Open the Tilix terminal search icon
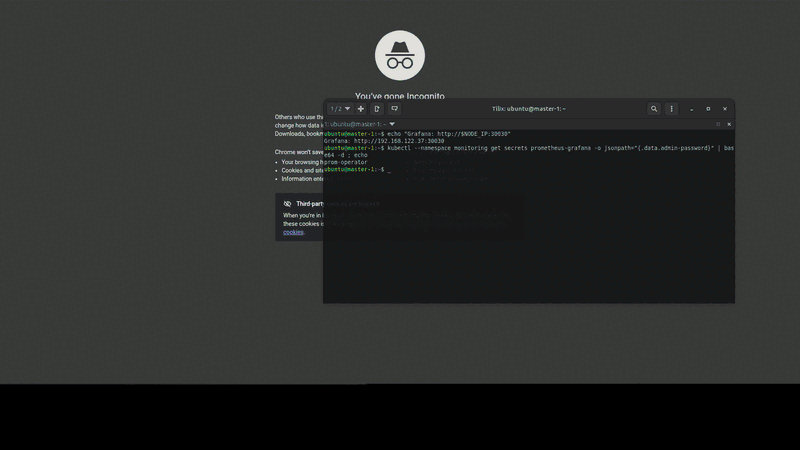The height and width of the screenshot is (450, 800). pyautogui.click(x=654, y=109)
